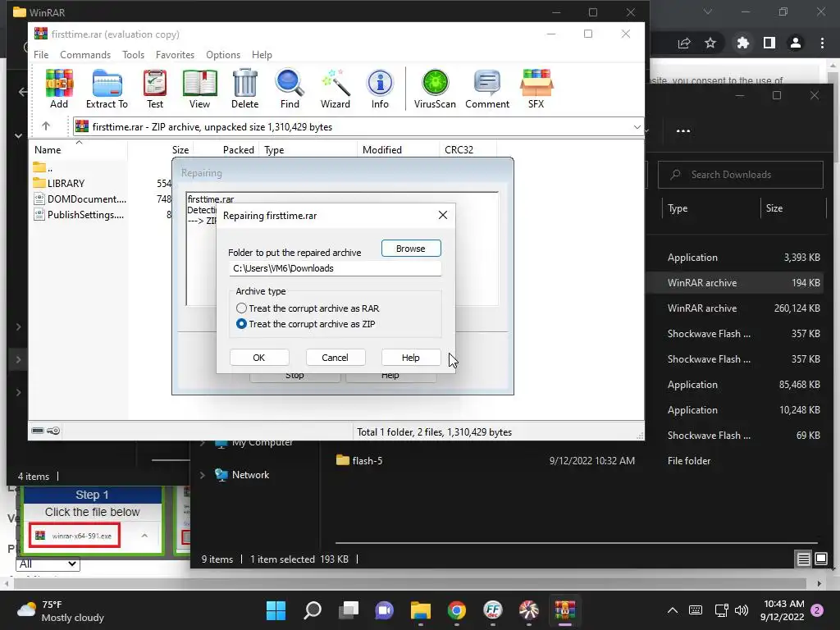Switch Explorer to large thumbnails view icon
Image resolution: width=840 pixels, height=630 pixels.
click(820, 559)
